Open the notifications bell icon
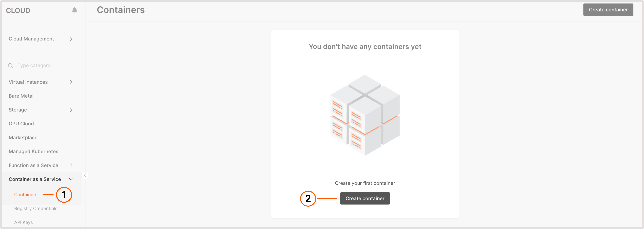This screenshot has height=229, width=644. click(74, 10)
